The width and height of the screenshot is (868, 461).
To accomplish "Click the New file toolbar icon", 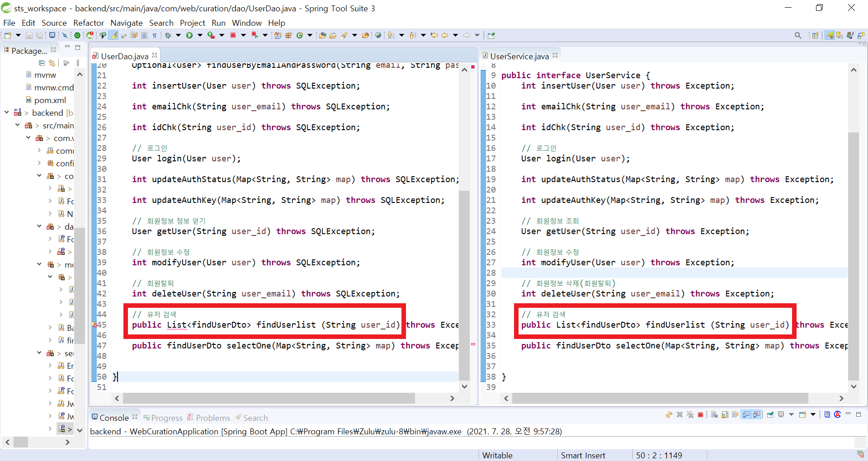I will coord(8,35).
